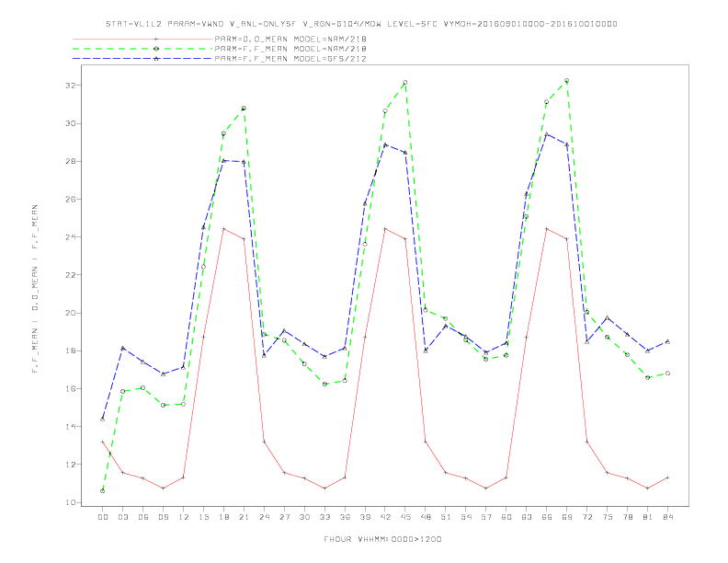This screenshot has height=563, width=728.
Task: Click y-axis tick label 22
Action: coord(71,275)
